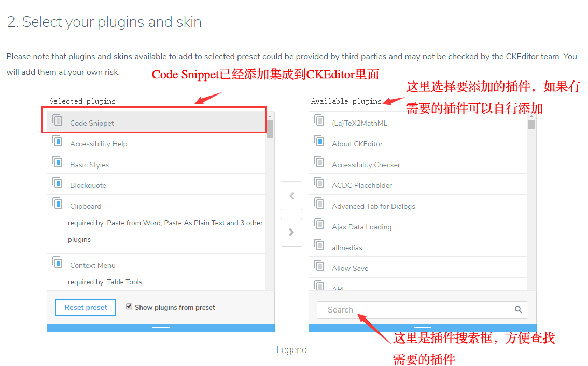Click the Code Snippet plugin icon

[58, 120]
